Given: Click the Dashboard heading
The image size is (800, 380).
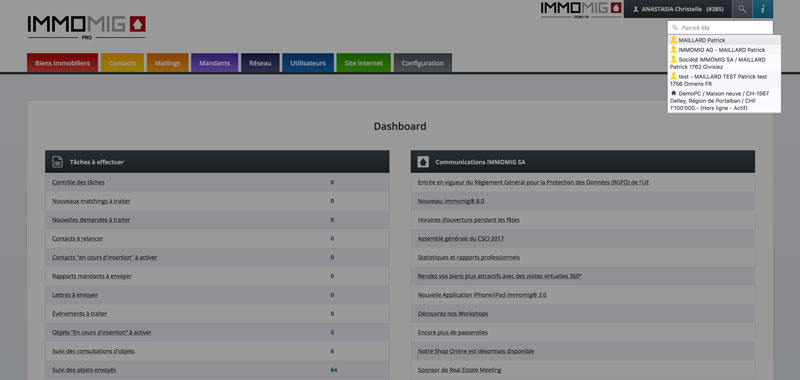Looking at the screenshot, I should click(x=400, y=126).
